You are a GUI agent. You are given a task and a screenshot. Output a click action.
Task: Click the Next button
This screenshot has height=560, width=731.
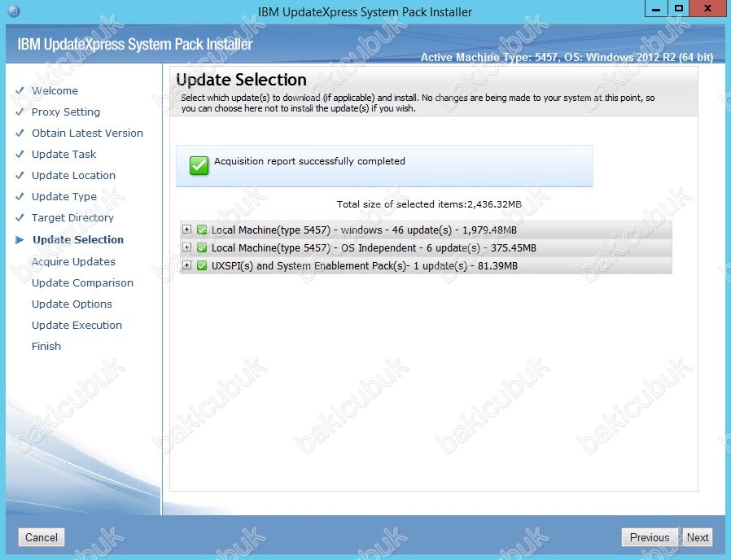698,537
